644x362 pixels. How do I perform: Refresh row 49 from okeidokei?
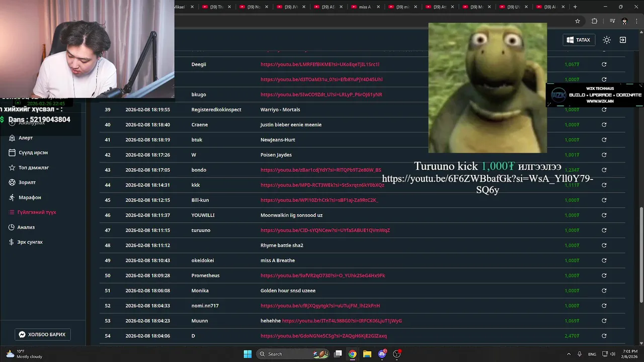tap(604, 260)
